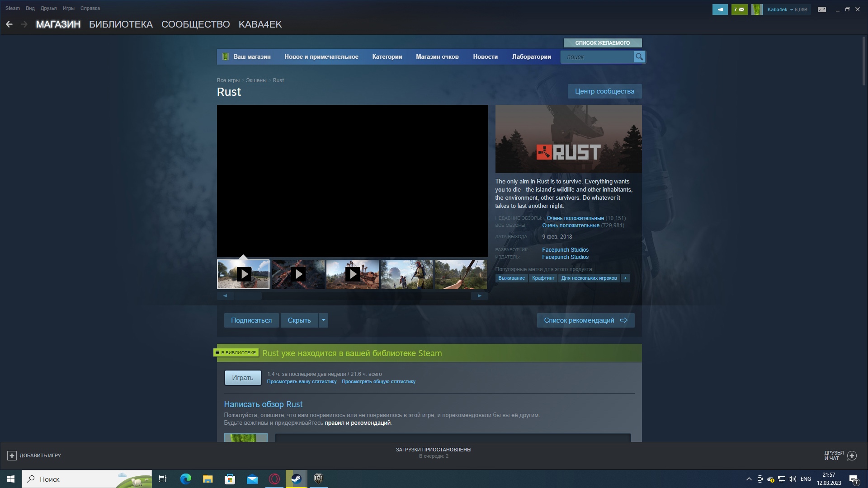This screenshot has width=868, height=488.
Task: Go forward with the right arrow
Action: pos(24,24)
